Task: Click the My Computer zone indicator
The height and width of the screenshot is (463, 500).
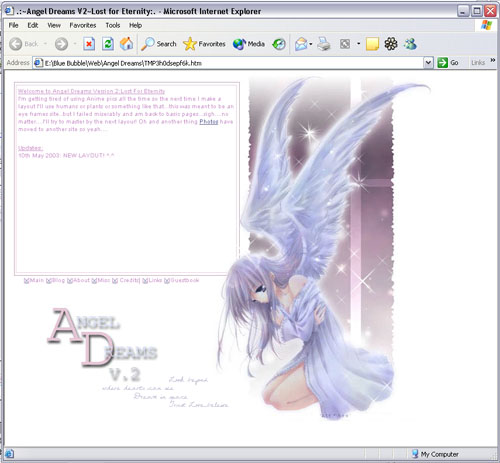Action: [x=435, y=454]
